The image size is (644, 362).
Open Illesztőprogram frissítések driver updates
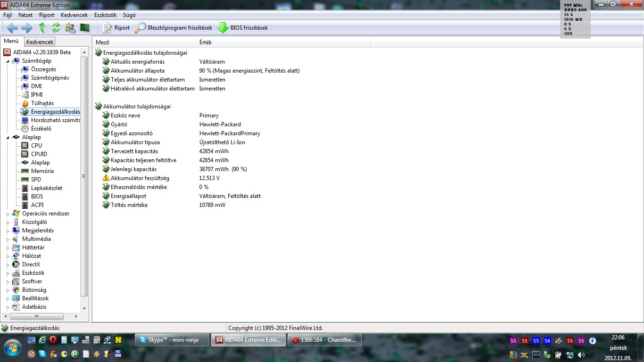pyautogui.click(x=173, y=28)
